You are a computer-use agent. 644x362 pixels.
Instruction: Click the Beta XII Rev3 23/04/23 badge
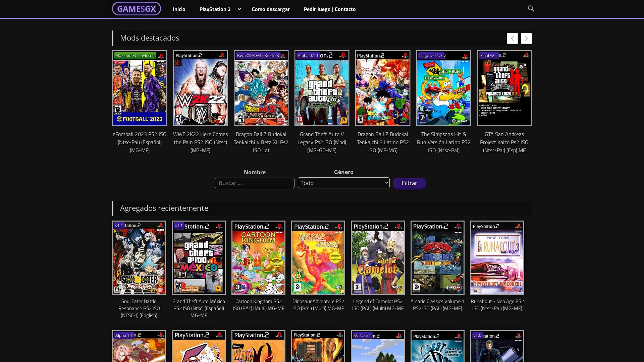[258, 56]
